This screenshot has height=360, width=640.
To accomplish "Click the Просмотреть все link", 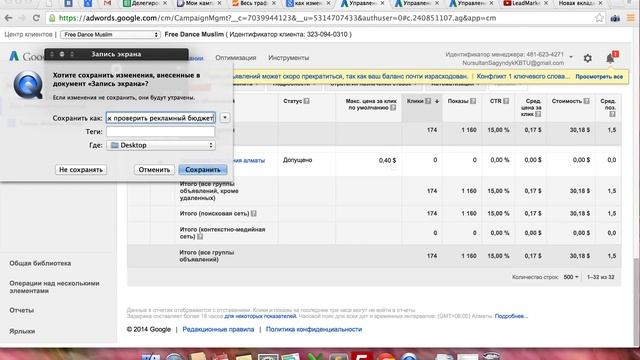I will coord(599,77).
